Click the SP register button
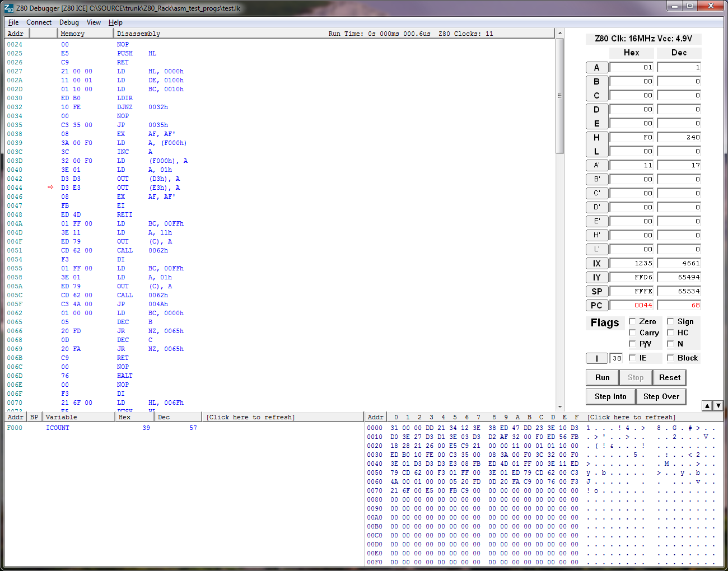728x571 pixels. 597,291
